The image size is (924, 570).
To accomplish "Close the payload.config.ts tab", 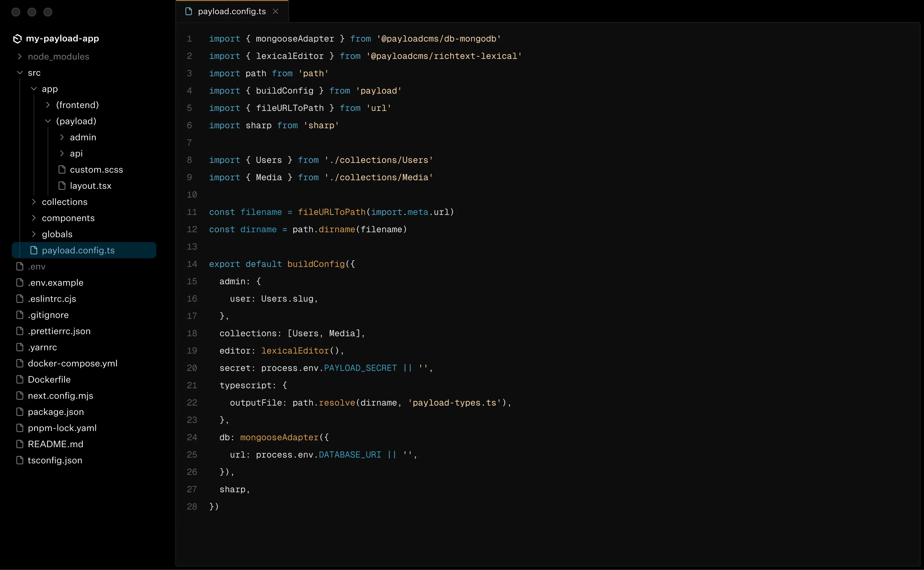I will [x=275, y=11].
